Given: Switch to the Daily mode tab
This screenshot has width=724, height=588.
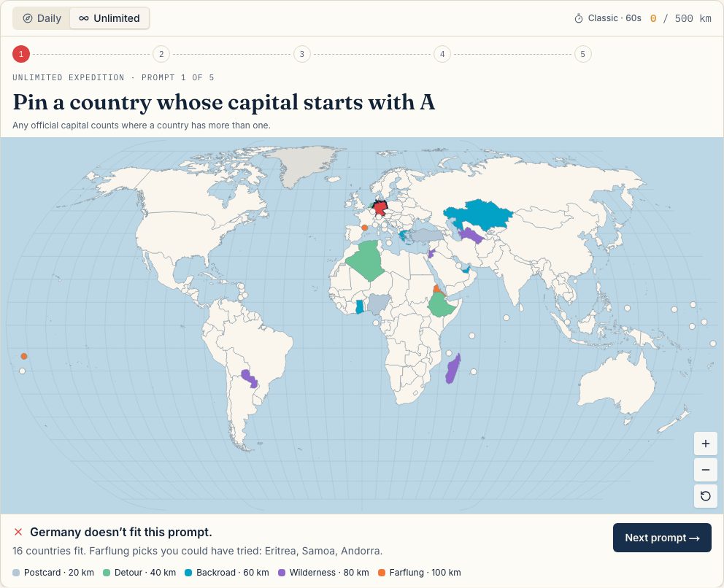Looking at the screenshot, I should tap(42, 18).
